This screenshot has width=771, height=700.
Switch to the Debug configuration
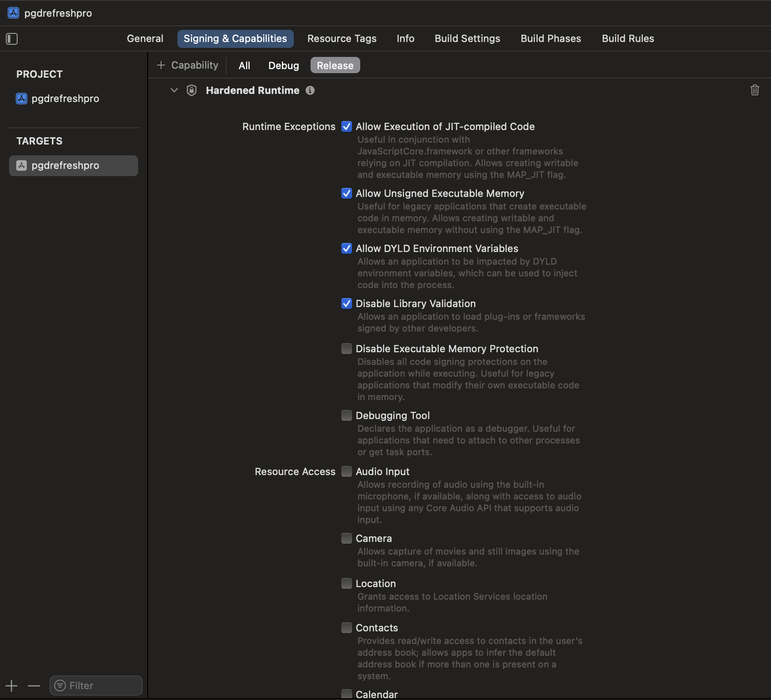[x=283, y=65]
